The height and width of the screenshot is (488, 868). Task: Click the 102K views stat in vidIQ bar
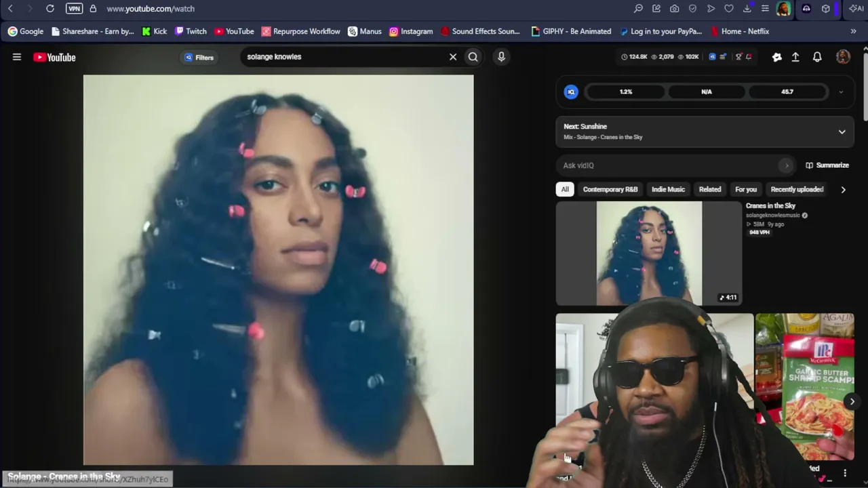pos(688,57)
